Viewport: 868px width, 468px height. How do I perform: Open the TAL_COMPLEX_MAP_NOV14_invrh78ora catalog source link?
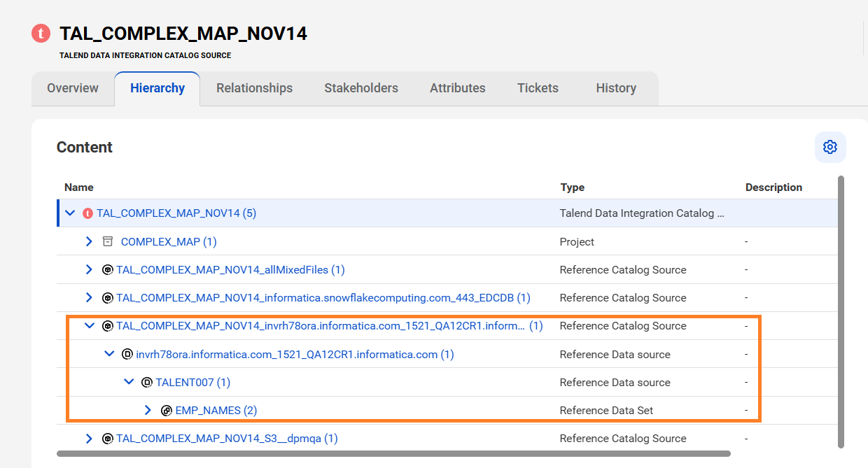[x=330, y=326]
